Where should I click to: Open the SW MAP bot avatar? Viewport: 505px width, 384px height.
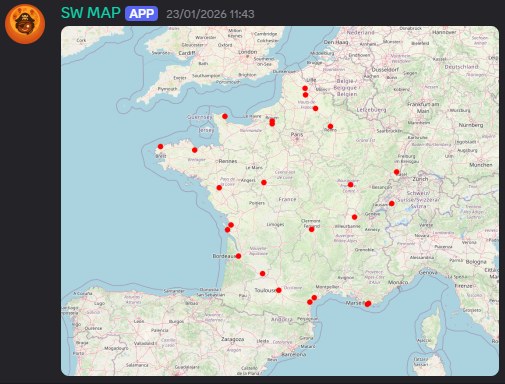(25, 24)
